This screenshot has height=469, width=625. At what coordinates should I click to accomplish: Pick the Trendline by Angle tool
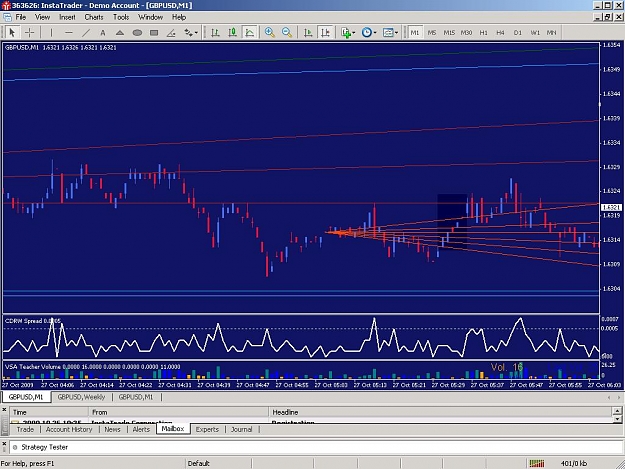(x=171, y=33)
